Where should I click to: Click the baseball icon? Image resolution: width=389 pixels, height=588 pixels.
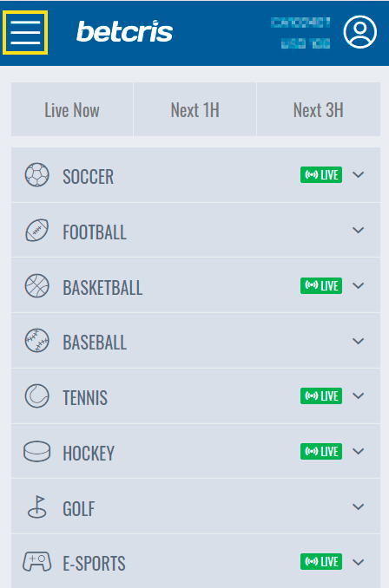(x=36, y=341)
